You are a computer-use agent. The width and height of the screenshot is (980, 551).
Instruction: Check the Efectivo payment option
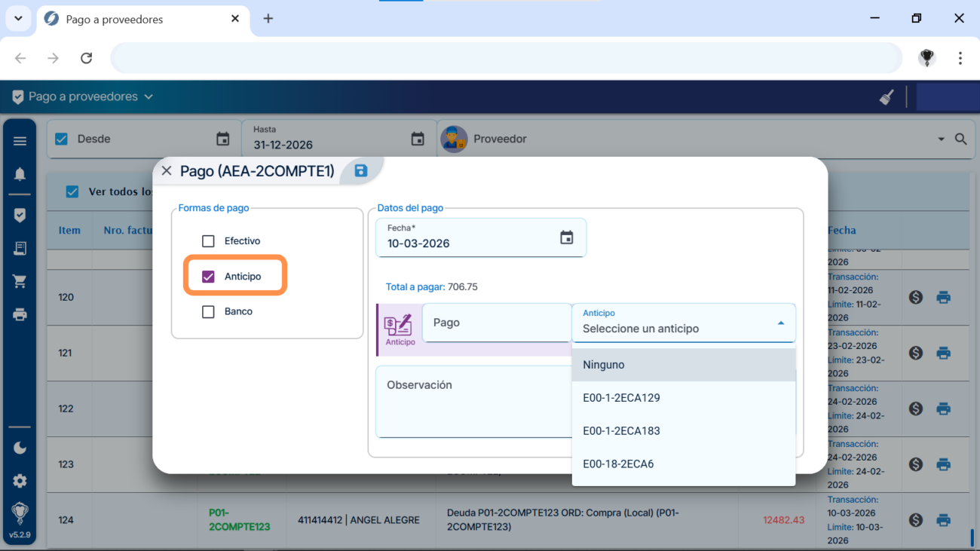pyautogui.click(x=209, y=241)
